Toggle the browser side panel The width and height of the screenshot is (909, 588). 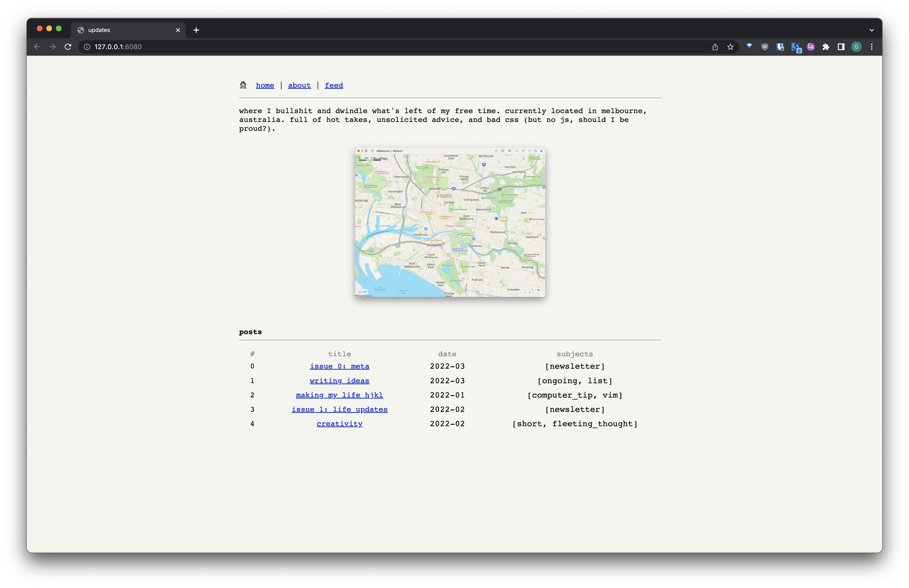pos(841,47)
